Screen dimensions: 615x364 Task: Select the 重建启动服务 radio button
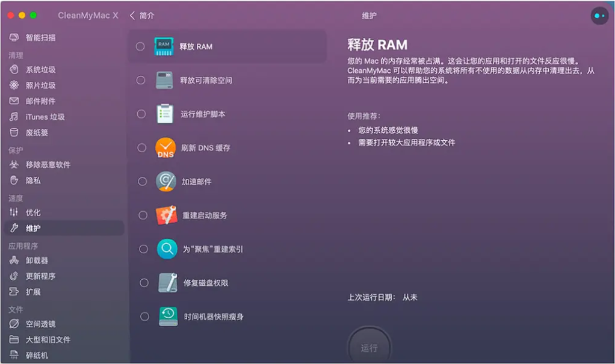pos(143,215)
